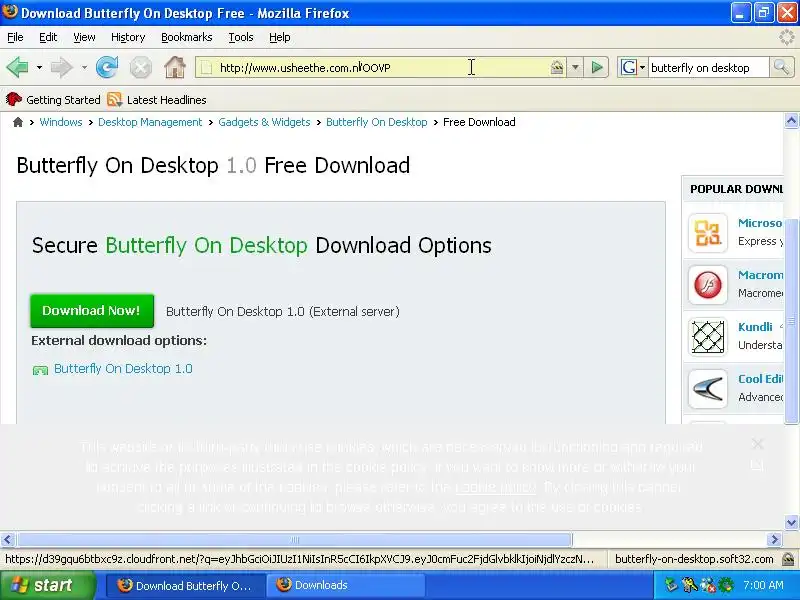The image size is (800, 600).
Task: Go to Desktop Management breadcrumb link
Action: point(150,122)
